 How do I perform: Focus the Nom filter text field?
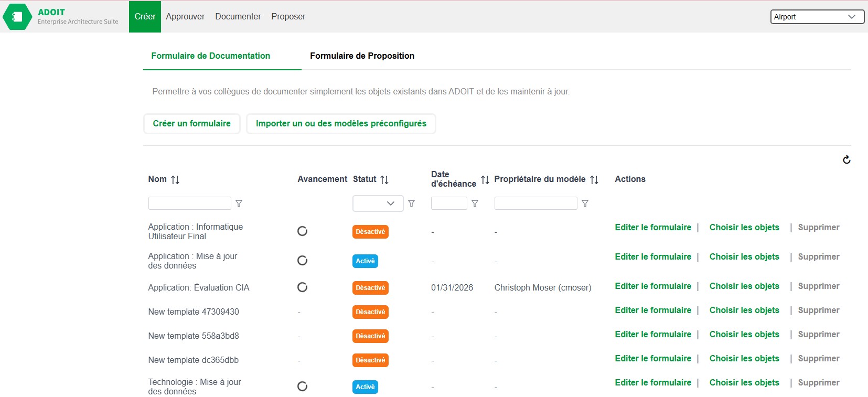tap(190, 203)
